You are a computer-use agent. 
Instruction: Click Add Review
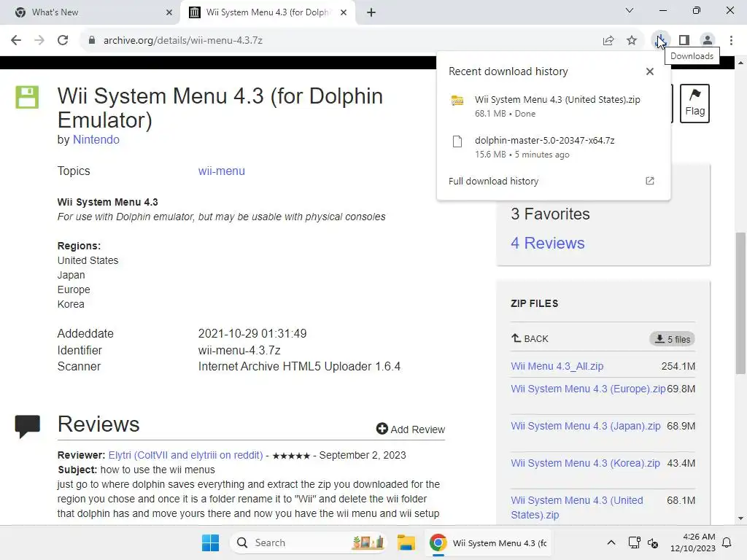411,429
